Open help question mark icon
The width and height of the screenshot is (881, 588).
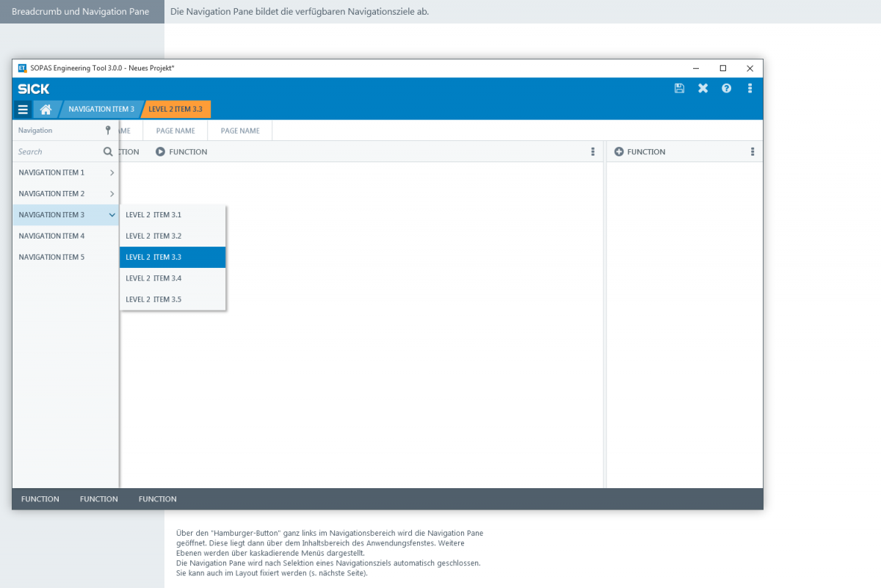click(726, 88)
